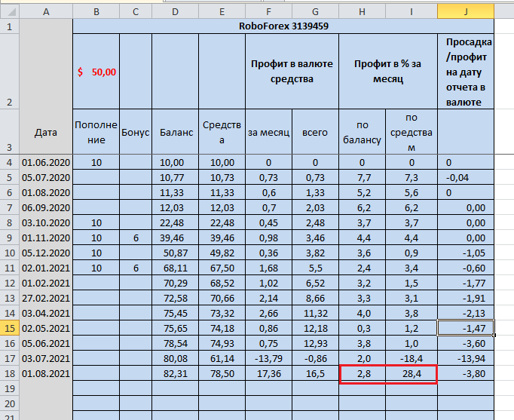
Task: Click deposit cell 10 in row 11
Action: 96,268
